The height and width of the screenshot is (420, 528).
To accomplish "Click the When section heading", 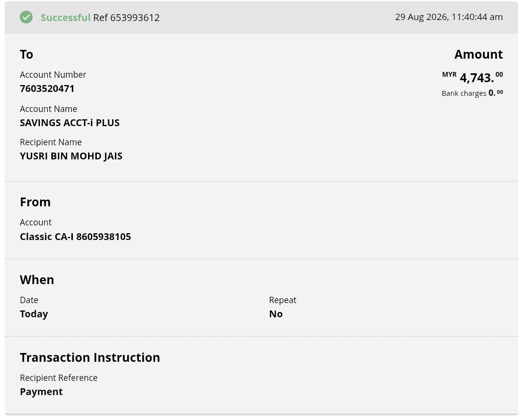I will pos(37,280).
